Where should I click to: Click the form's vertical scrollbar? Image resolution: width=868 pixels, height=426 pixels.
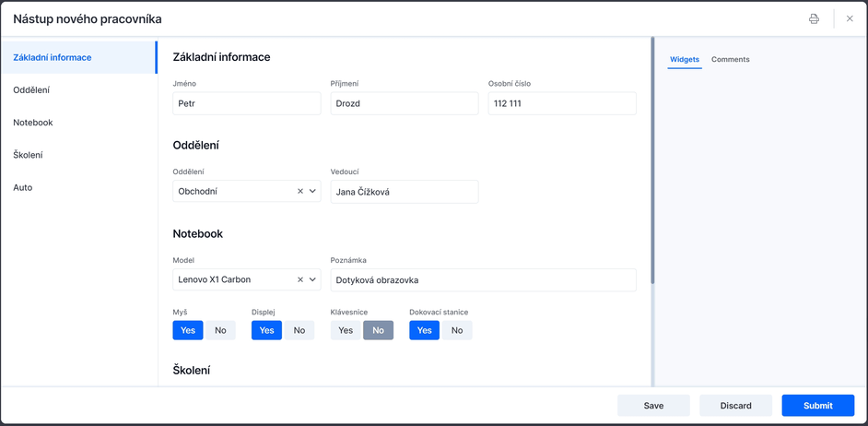[x=652, y=160]
